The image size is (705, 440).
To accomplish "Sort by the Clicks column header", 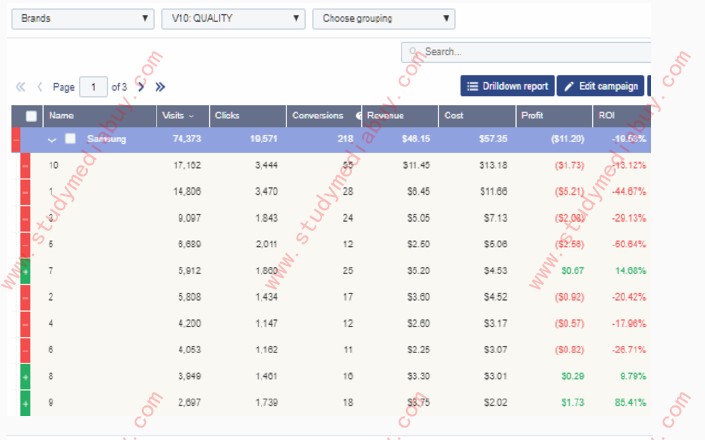I will pyautogui.click(x=248, y=116).
